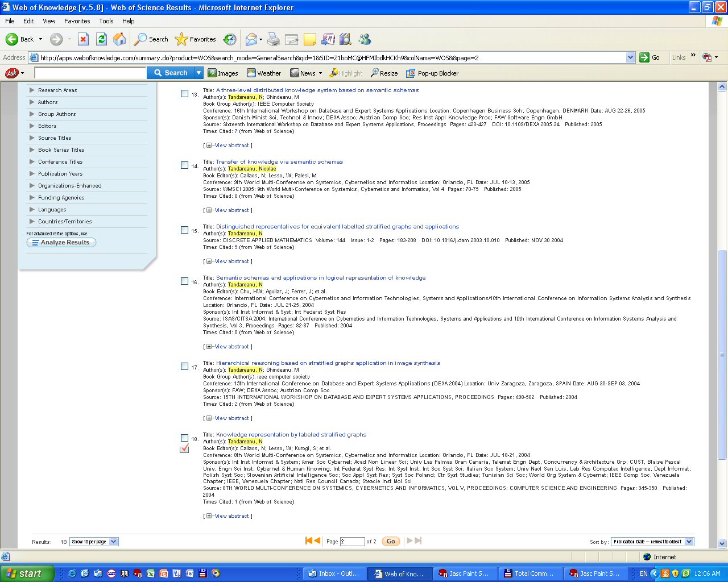Click Times Cited 7 link in record 13
The image size is (728, 582).
236,131
